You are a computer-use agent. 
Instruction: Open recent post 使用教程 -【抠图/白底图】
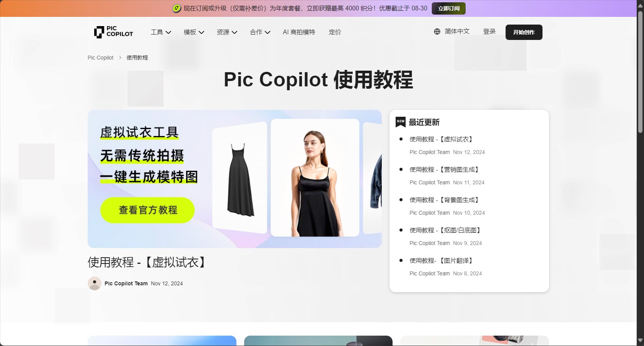(446, 230)
